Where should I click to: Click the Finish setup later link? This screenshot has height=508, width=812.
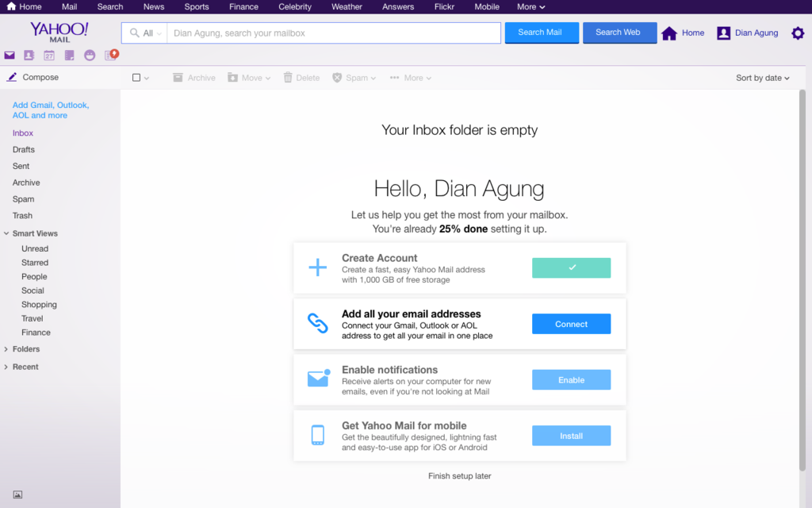459,476
